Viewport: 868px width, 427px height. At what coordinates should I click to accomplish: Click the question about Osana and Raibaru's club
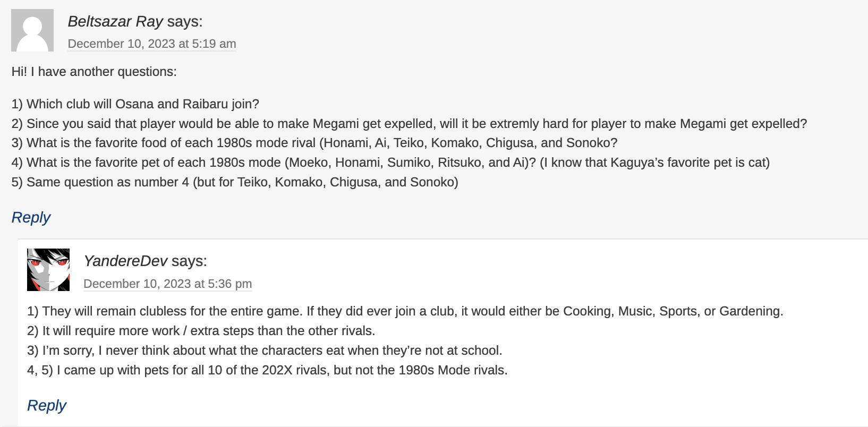coord(135,104)
